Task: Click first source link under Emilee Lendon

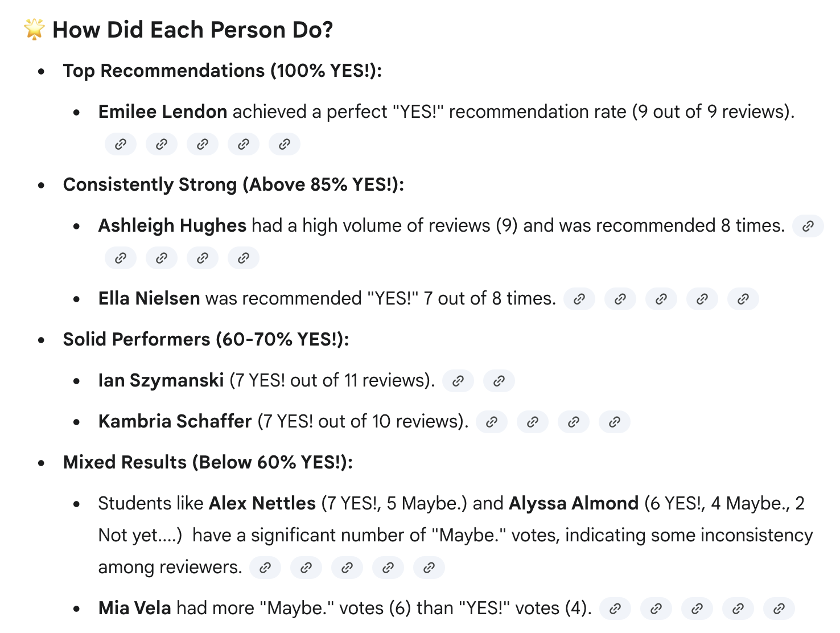Action: click(121, 144)
